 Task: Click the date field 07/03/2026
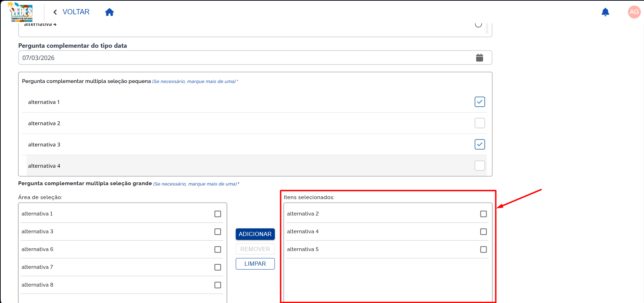click(x=255, y=58)
